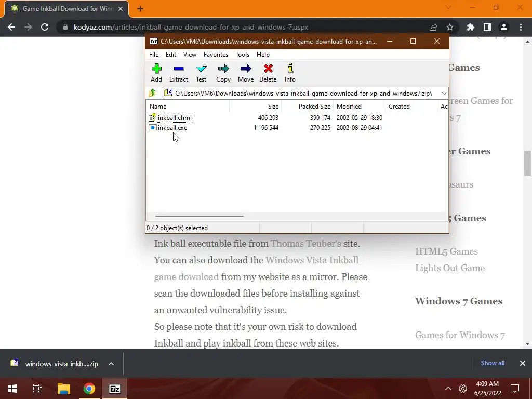This screenshot has width=532, height=399.
Task: Open the notification center icon
Action: pyautogui.click(x=515, y=389)
